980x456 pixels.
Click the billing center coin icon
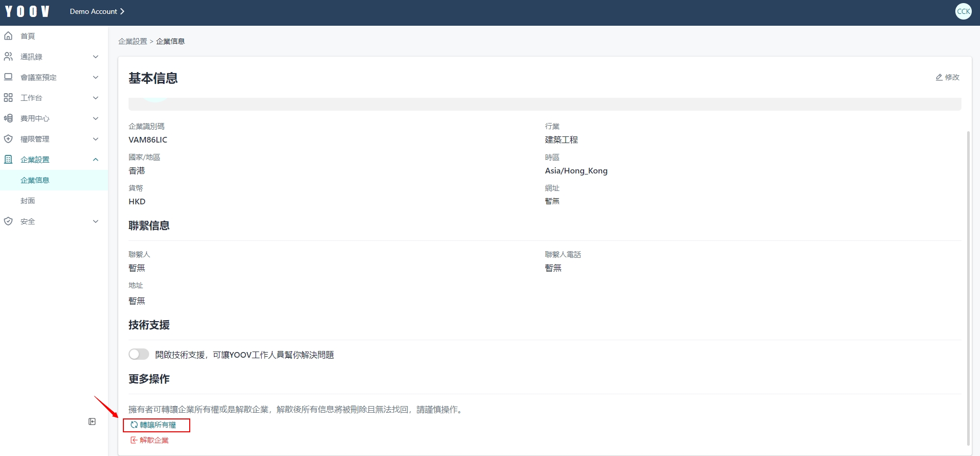pos(8,118)
